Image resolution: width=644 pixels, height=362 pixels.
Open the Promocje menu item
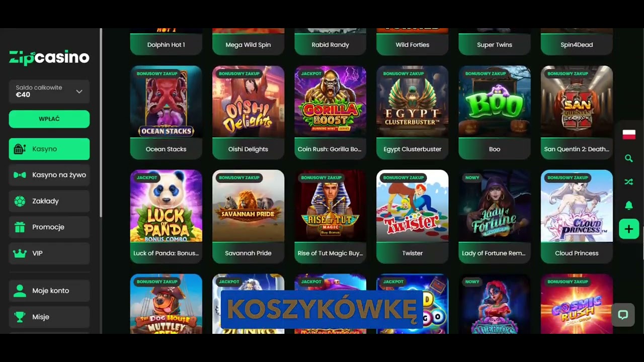[x=49, y=227]
